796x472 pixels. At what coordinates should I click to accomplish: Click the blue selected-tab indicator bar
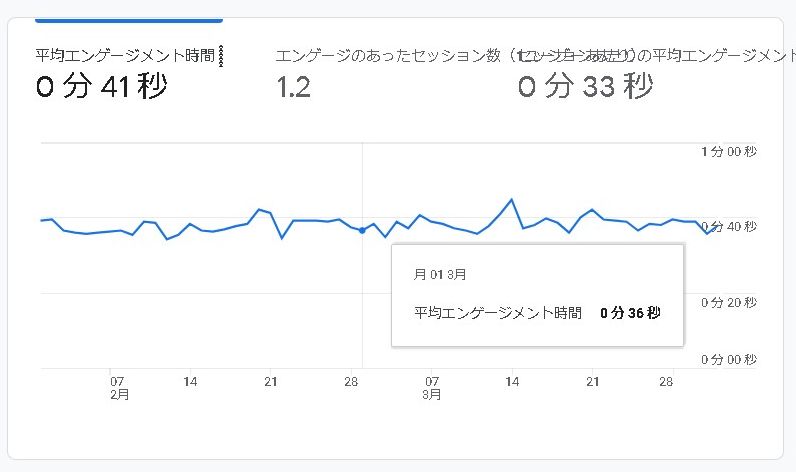tap(128, 19)
